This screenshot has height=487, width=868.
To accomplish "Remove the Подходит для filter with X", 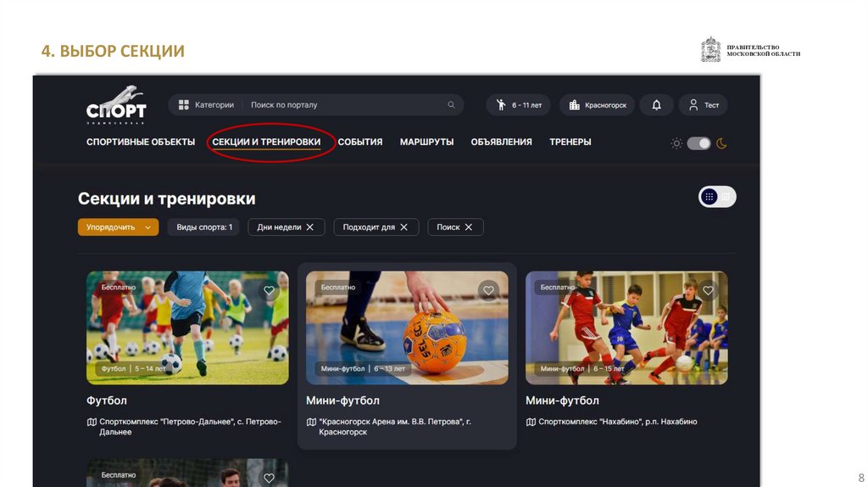I will click(404, 227).
